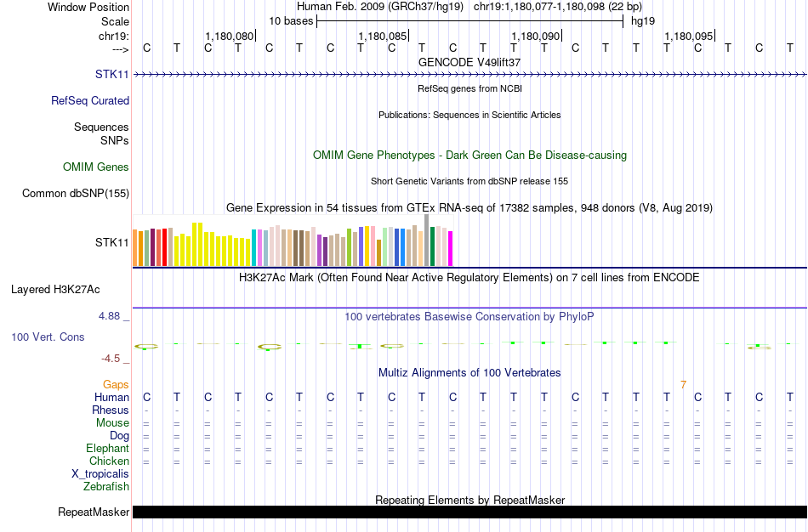Click Multiz Alignments of 100 Vertebrates title
This screenshot has width=808, height=532.
click(x=469, y=373)
